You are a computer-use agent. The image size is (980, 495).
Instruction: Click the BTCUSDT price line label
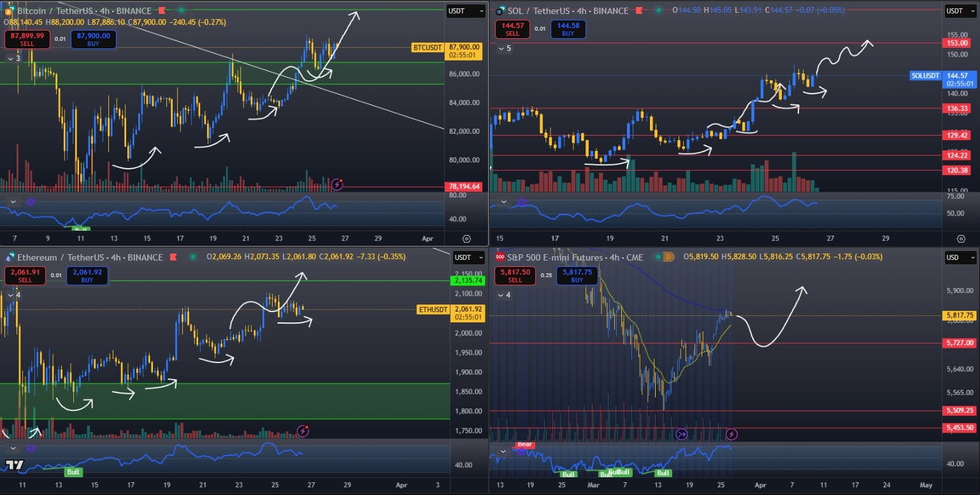coord(428,47)
